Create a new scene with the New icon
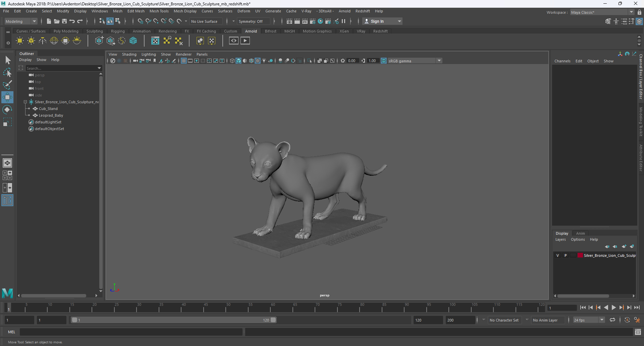The width and height of the screenshot is (644, 346). [49, 21]
